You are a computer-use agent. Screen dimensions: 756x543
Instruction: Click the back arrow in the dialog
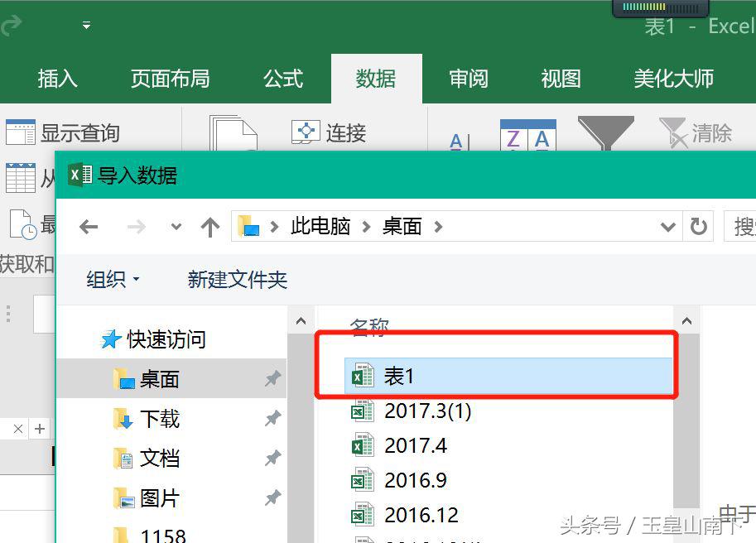(89, 225)
